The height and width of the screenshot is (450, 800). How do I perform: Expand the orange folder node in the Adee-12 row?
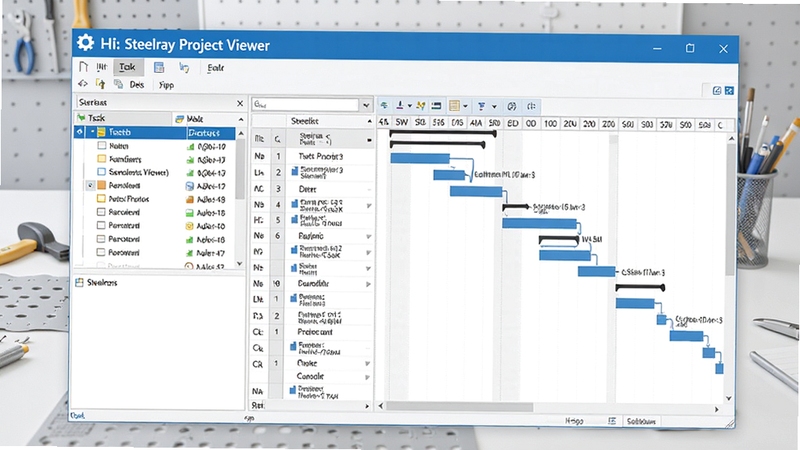90,185
